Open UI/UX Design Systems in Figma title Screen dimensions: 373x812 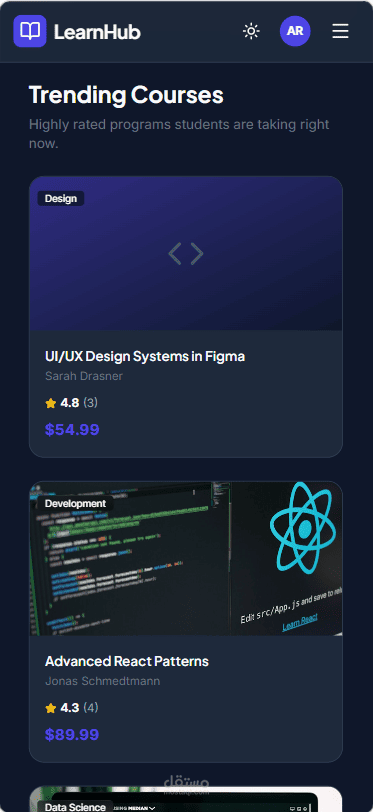tap(145, 356)
